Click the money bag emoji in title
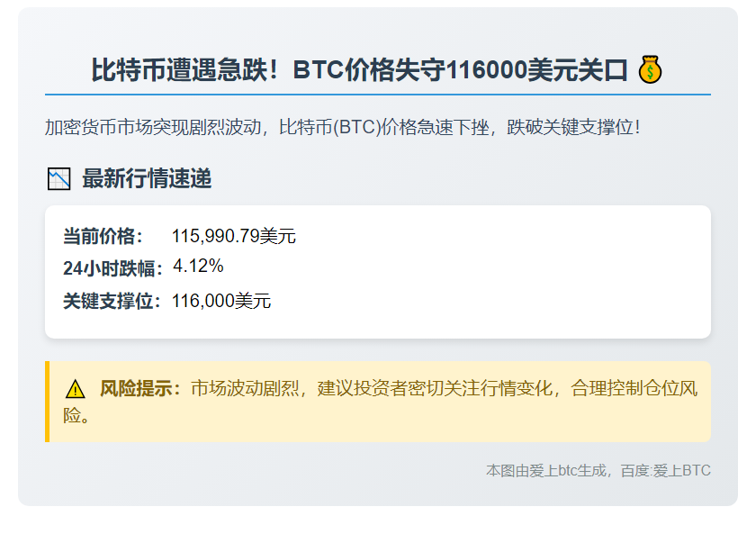Viewport: 756px width, 534px height. click(x=650, y=69)
